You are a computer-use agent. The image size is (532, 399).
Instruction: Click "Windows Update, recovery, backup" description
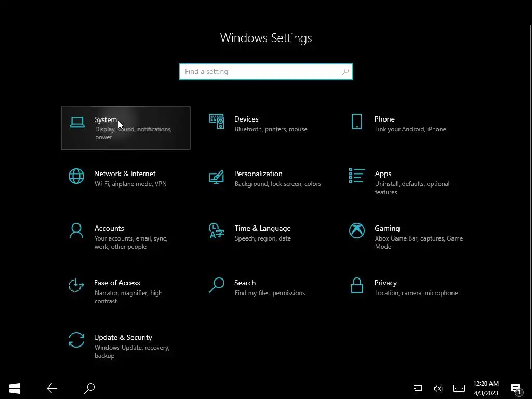(x=131, y=352)
